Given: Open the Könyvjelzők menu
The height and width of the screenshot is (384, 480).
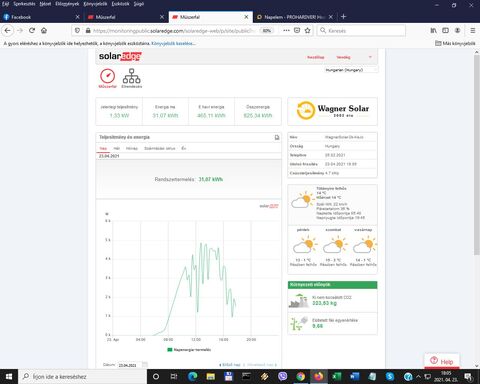Looking at the screenshot, I should [95, 4].
